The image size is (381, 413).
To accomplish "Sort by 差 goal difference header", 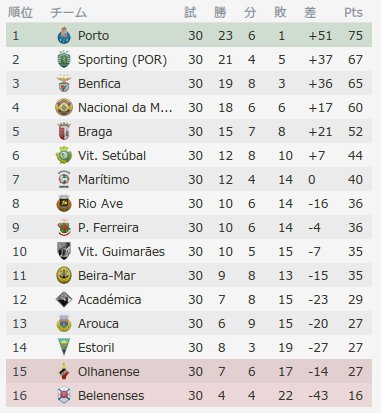I will 310,13.
